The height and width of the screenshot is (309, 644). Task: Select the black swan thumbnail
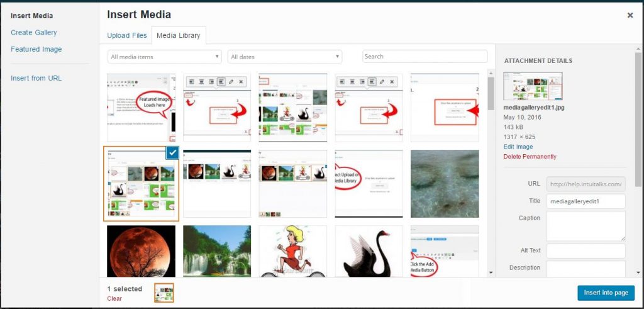[369, 251]
